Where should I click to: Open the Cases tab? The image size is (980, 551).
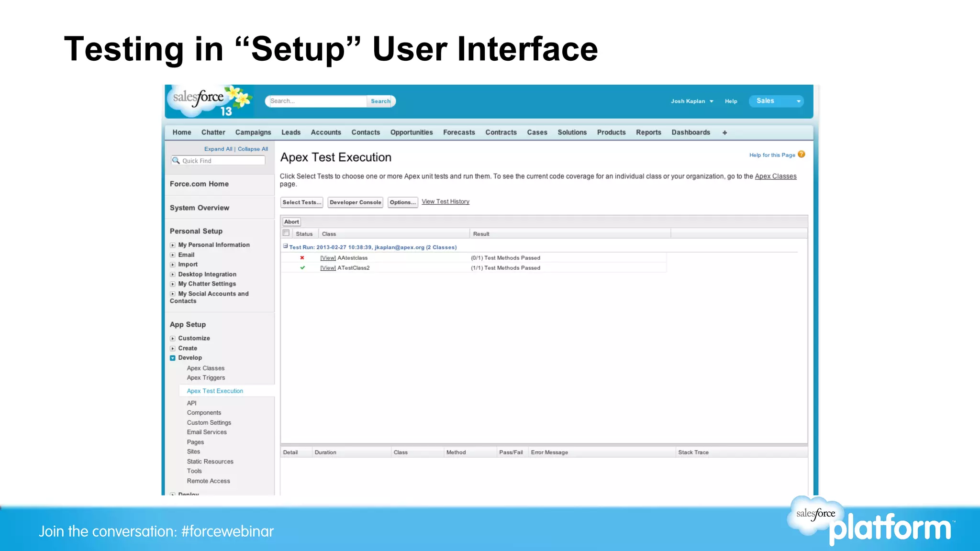(537, 132)
